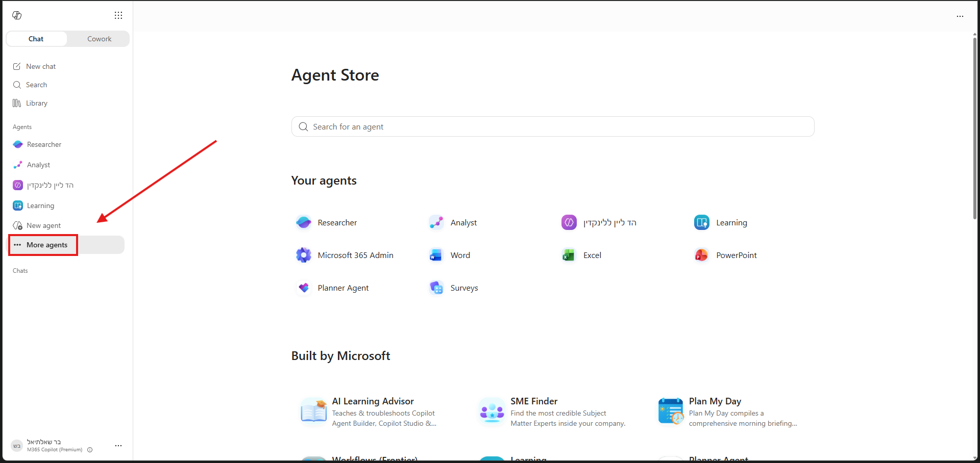980x463 pixels.
Task: Open account options ellipsis at sidebar bottom
Action: point(118,446)
